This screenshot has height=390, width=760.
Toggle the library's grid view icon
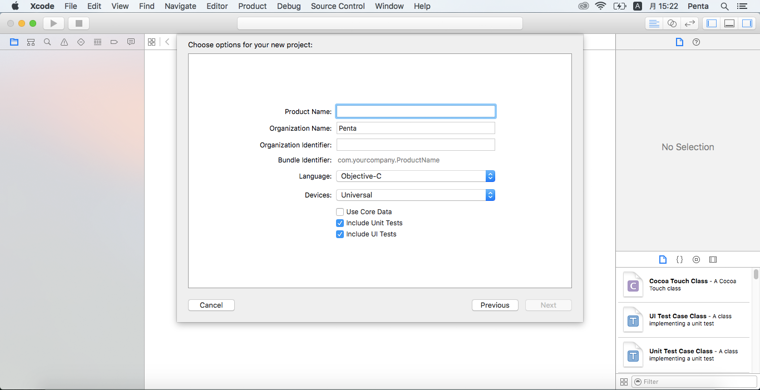point(624,382)
